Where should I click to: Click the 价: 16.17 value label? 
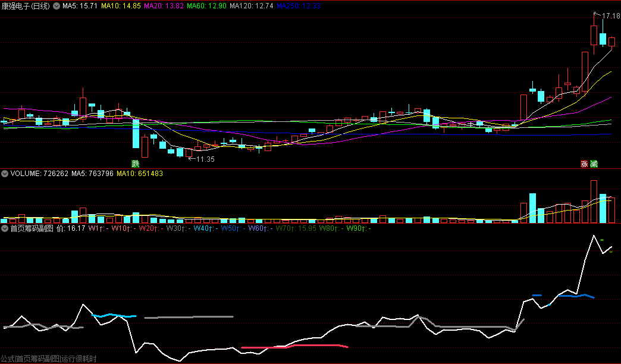tap(71, 228)
